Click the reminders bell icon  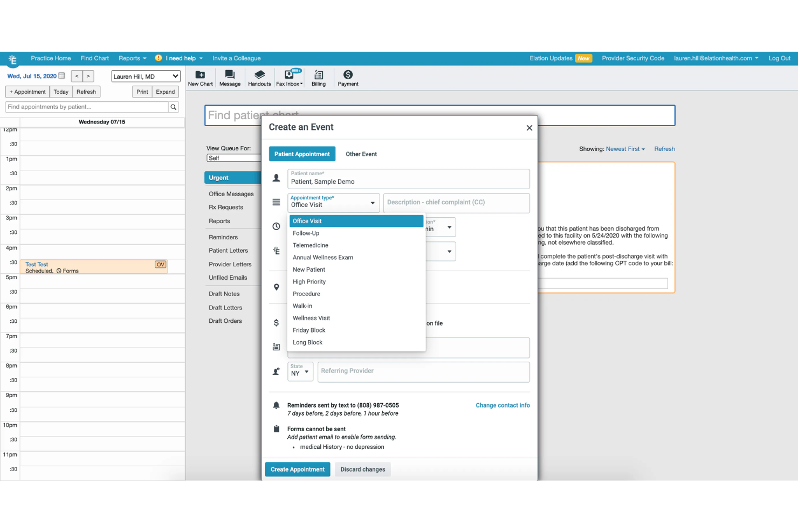276,405
